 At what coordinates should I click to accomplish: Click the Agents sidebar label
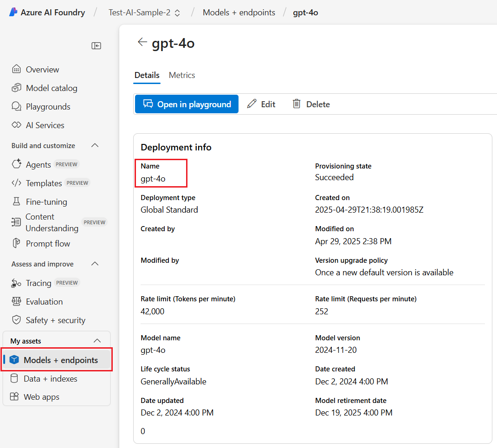point(39,164)
